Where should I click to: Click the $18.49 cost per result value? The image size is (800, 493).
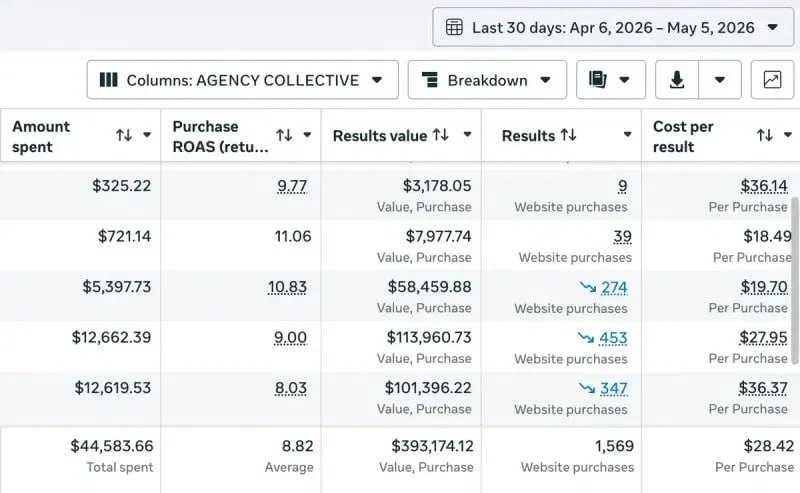click(x=767, y=236)
